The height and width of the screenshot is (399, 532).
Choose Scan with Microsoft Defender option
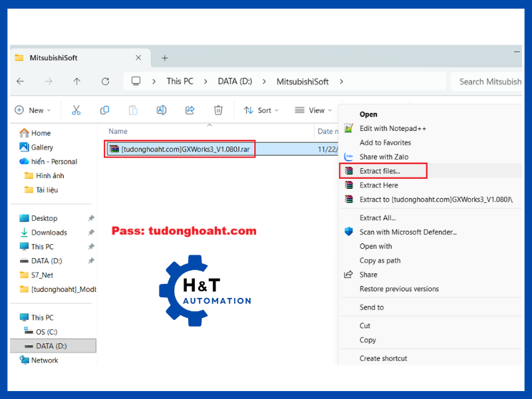coord(408,232)
